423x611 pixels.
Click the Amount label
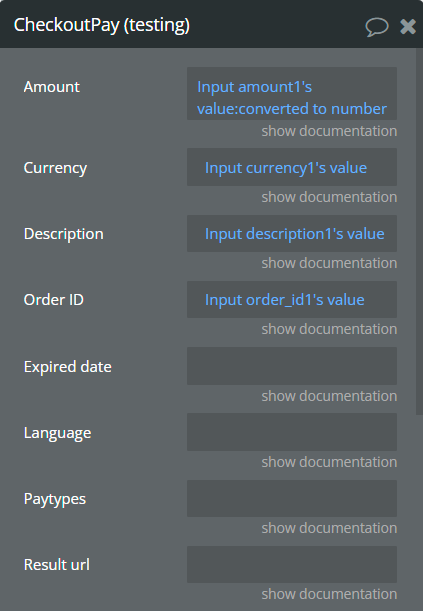click(52, 87)
